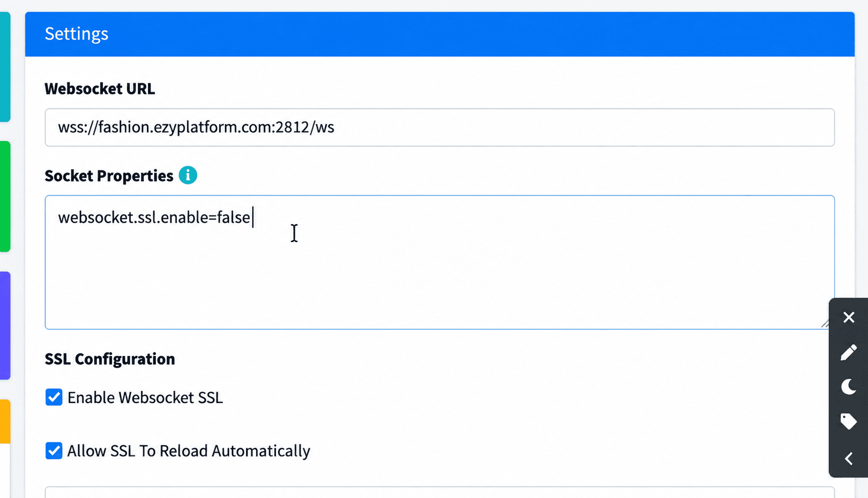Uncheck Allow SSL To Reload Automatically
Image resolution: width=868 pixels, height=498 pixels.
pyautogui.click(x=54, y=451)
